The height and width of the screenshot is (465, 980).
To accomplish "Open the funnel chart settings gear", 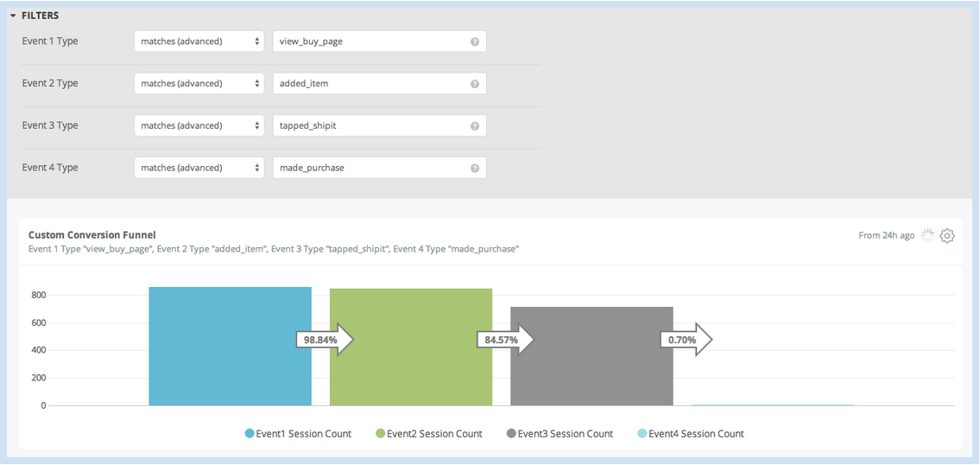I will coord(947,236).
